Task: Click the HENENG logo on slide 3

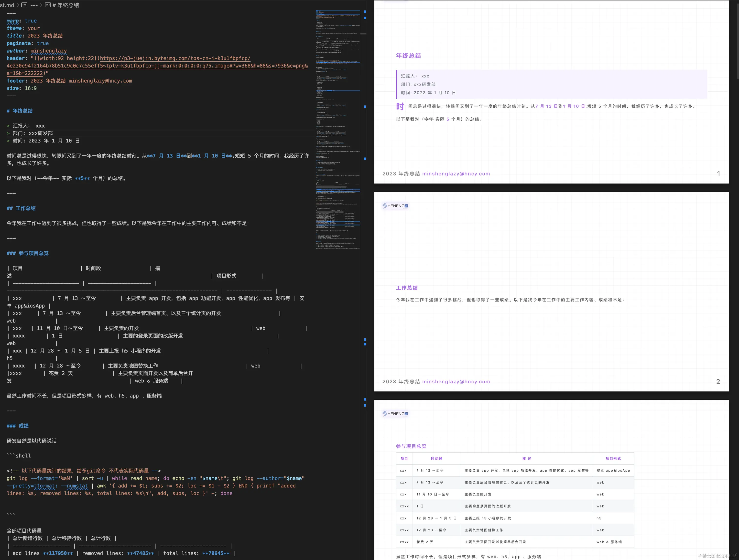Action: (395, 413)
